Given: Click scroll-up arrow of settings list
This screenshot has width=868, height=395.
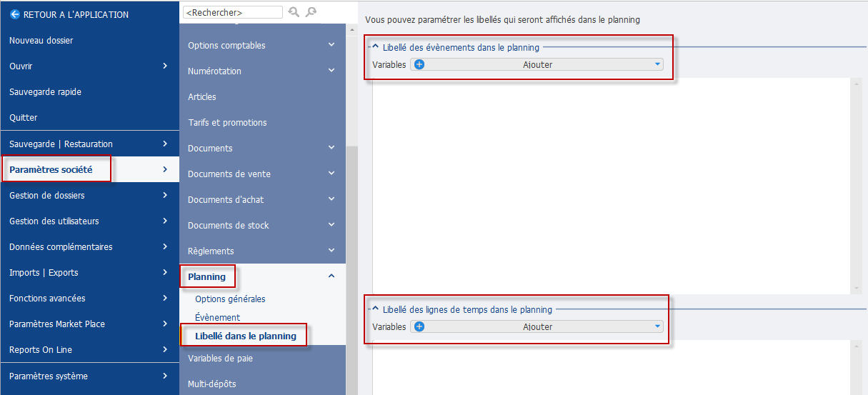Looking at the screenshot, I should click(x=351, y=30).
